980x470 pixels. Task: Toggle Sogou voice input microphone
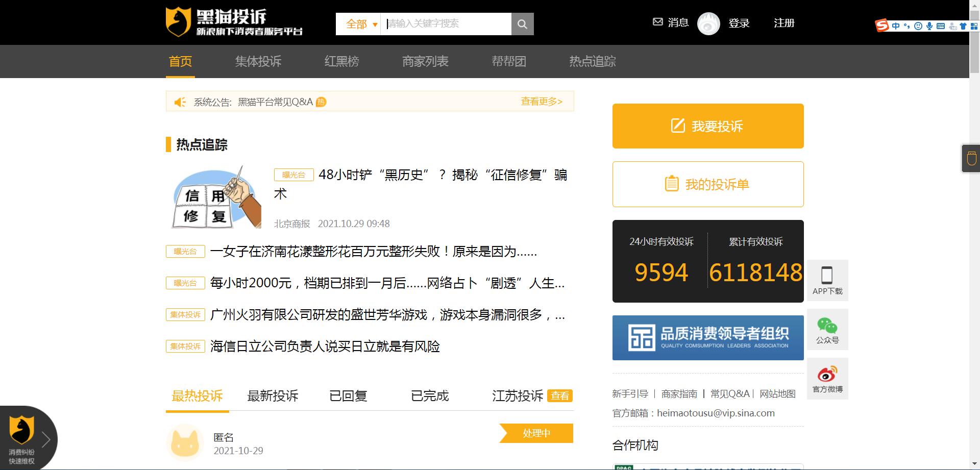coord(930,25)
